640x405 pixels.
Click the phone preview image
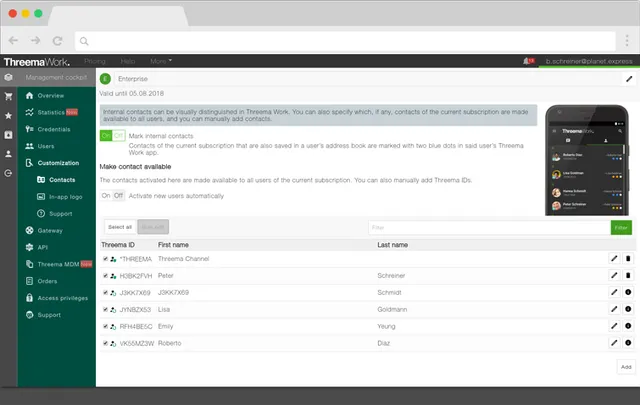point(587,160)
